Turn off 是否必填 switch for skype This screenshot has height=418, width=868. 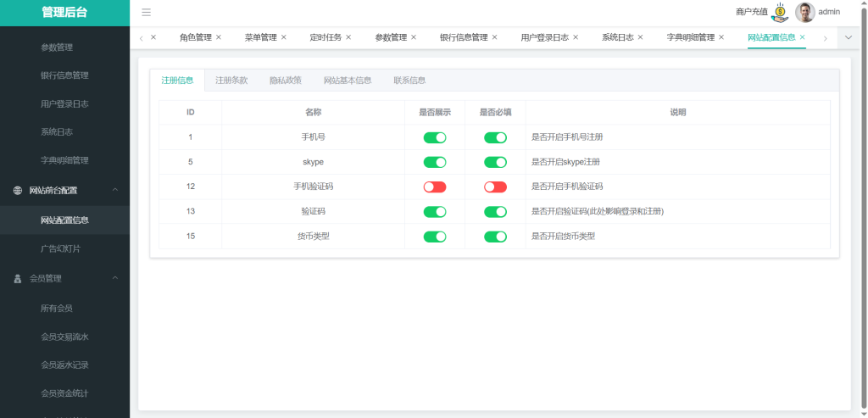[495, 162]
